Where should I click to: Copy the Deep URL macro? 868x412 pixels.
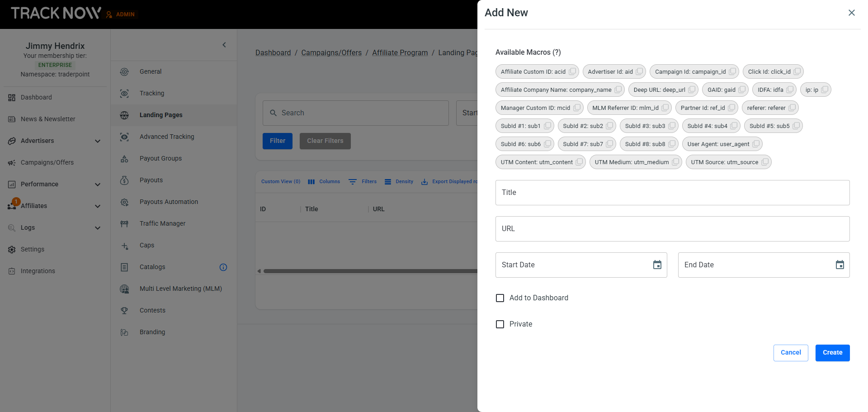[692, 90]
